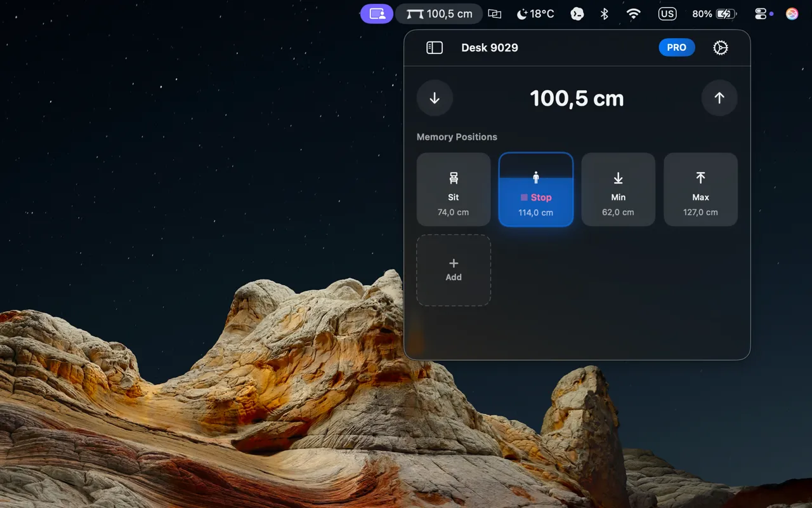
Task: Open the display mirroring menu bar icon
Action: 495,14
